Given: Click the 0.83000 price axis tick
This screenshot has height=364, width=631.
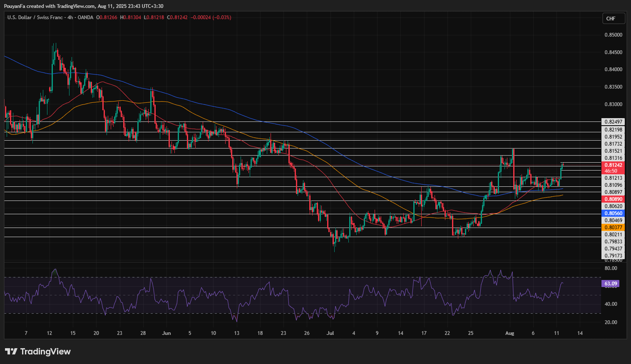Looking at the screenshot, I should click(x=613, y=104).
